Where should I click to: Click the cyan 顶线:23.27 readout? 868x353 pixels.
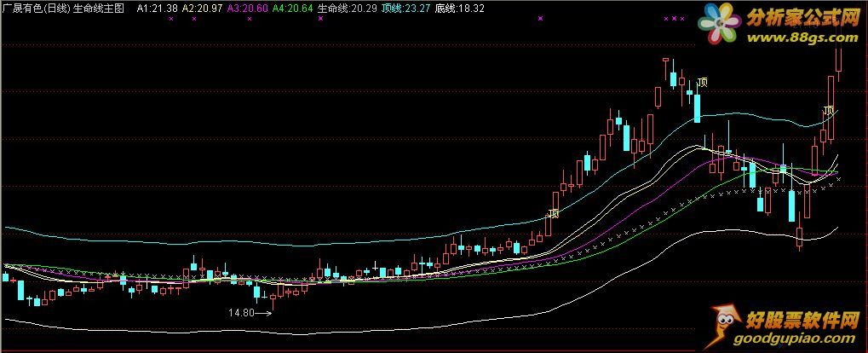point(405,9)
